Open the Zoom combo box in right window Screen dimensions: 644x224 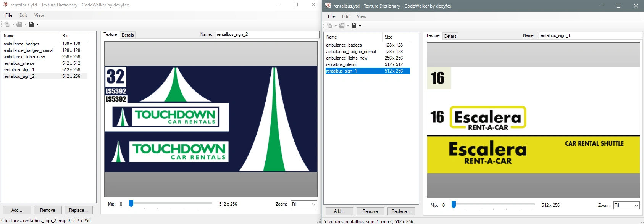626,205
